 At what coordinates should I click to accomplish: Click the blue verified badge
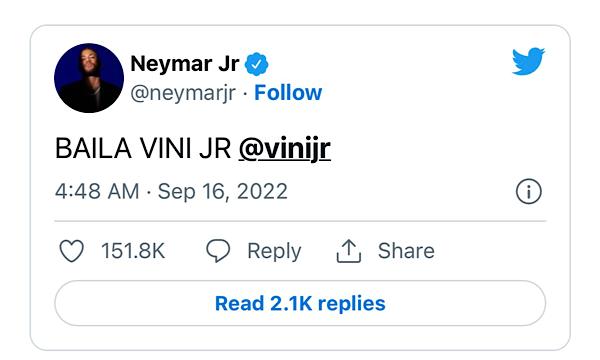tap(256, 64)
